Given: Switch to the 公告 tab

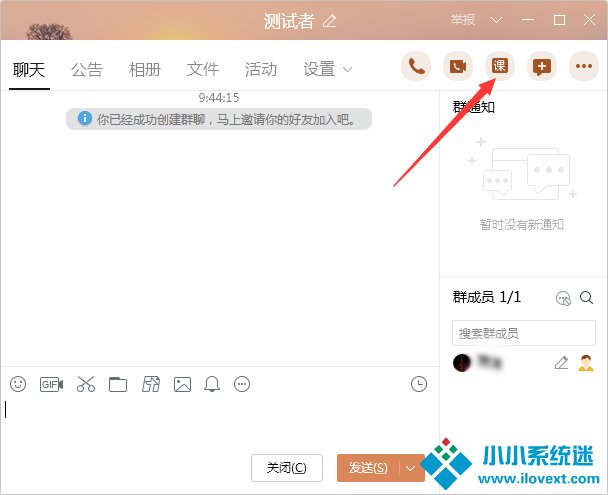Looking at the screenshot, I should coord(87,69).
